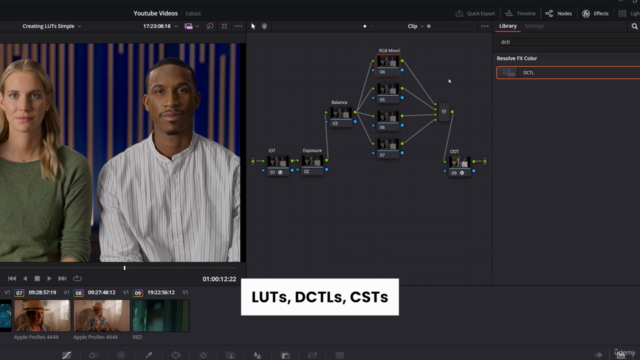Toggle loop playback
Image resolution: width=640 pixels, height=360 pixels.
pos(77,278)
